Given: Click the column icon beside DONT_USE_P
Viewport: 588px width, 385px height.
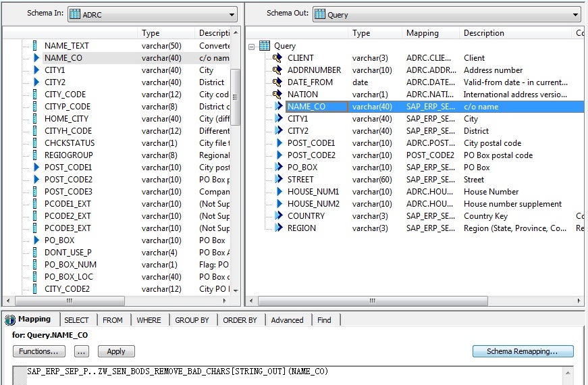Looking at the screenshot, I should coord(35,253).
